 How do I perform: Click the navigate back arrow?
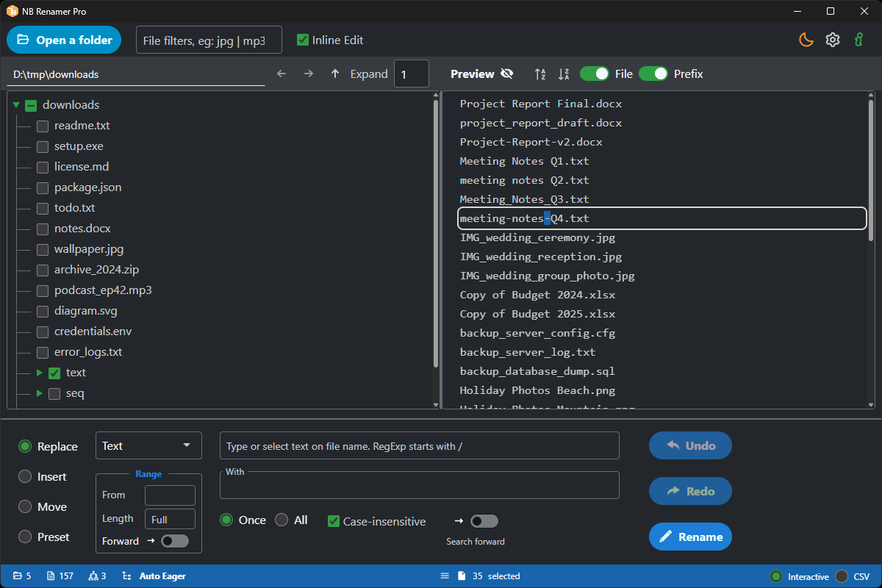point(282,73)
